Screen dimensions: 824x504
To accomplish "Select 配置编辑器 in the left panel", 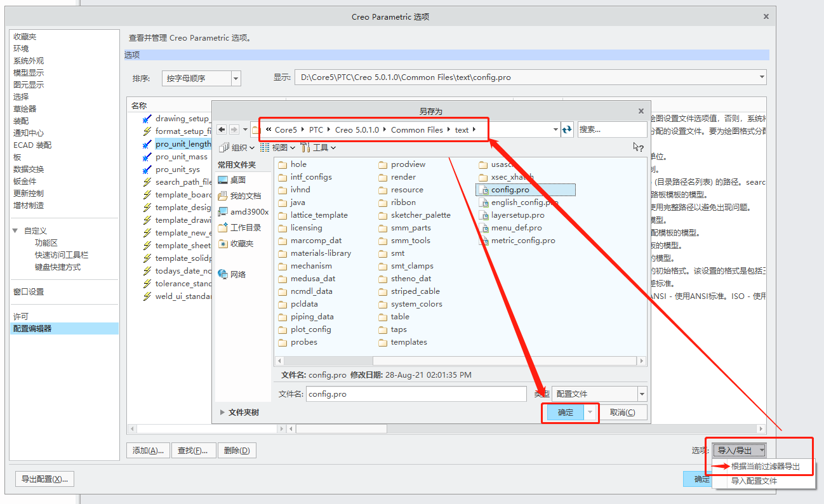I will (64, 329).
